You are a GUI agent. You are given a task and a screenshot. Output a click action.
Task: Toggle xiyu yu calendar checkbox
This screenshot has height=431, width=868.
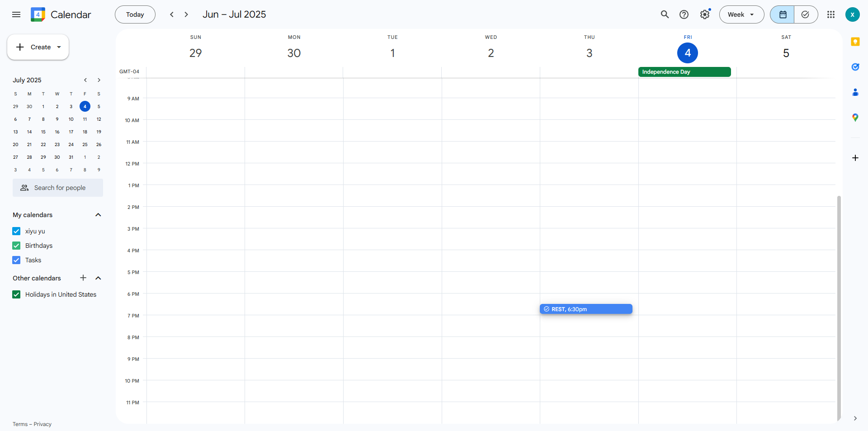(16, 231)
